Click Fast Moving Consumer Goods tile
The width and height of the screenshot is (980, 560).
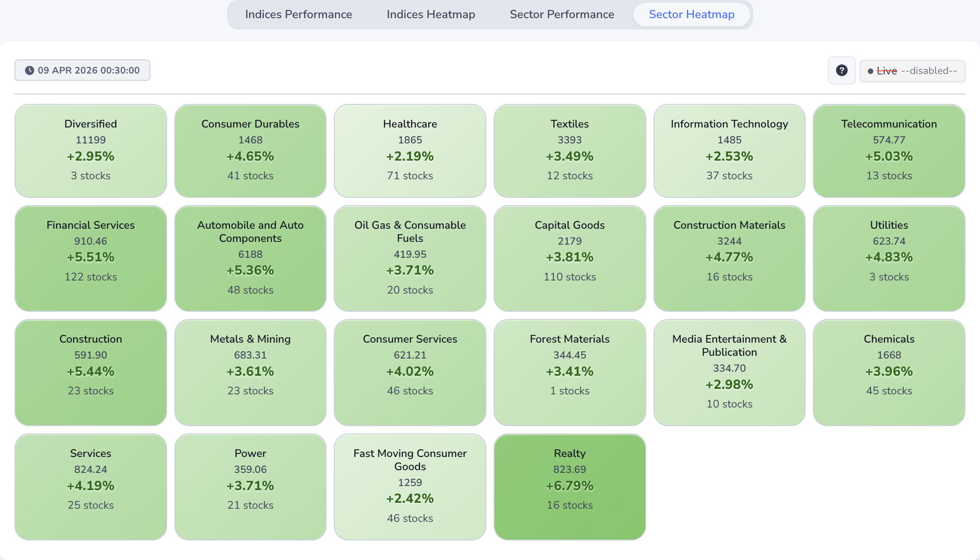[x=410, y=486]
